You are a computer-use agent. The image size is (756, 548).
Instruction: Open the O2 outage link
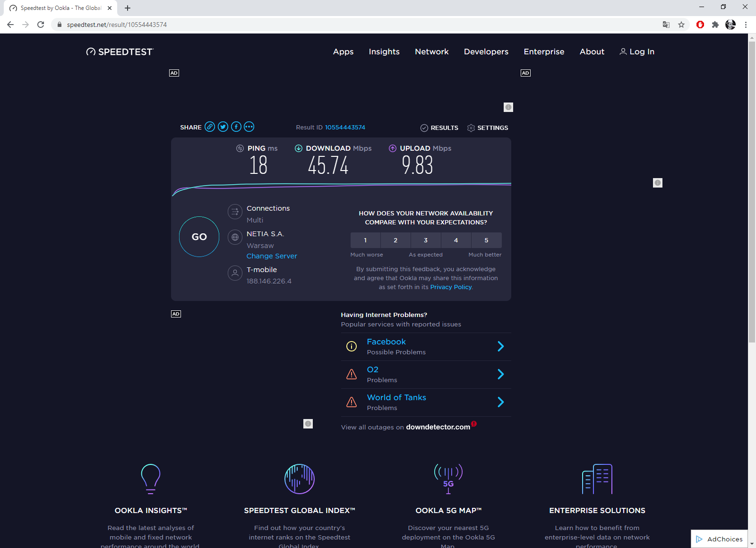(x=373, y=369)
